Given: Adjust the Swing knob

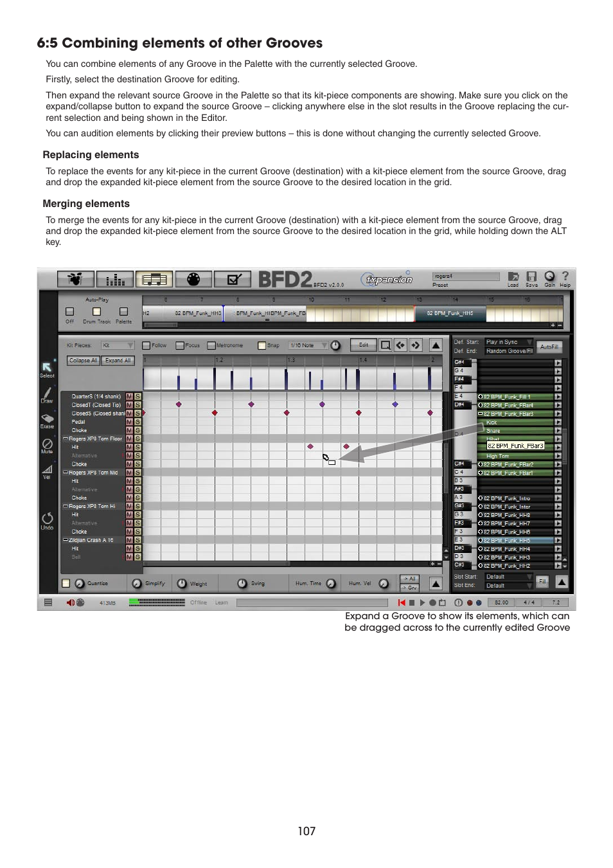Looking at the screenshot, I should coord(242,583).
